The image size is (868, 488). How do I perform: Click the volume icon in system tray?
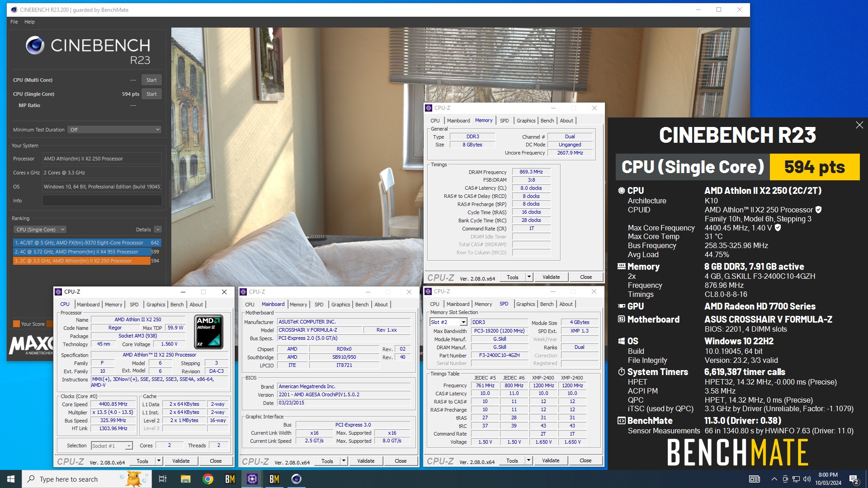[x=807, y=479]
